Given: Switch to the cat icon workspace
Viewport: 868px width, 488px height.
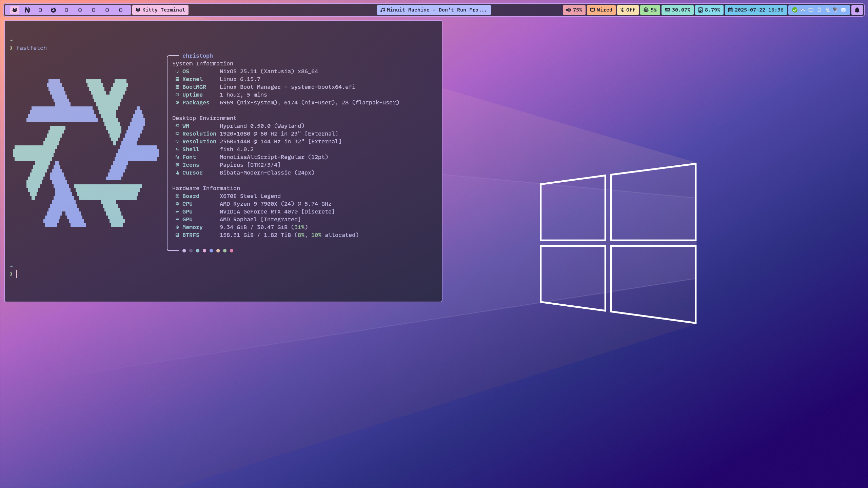Looking at the screenshot, I should click(x=15, y=10).
